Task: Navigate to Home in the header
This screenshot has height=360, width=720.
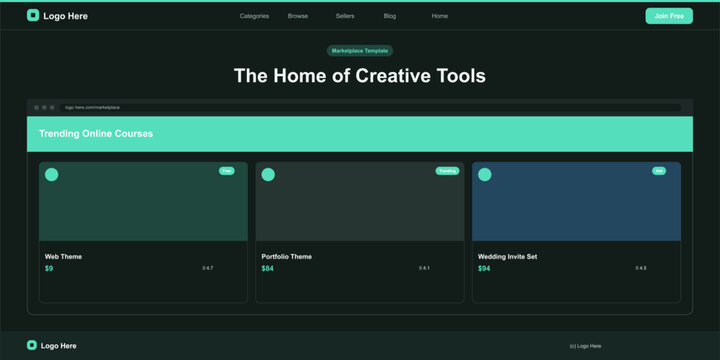Action: (440, 16)
